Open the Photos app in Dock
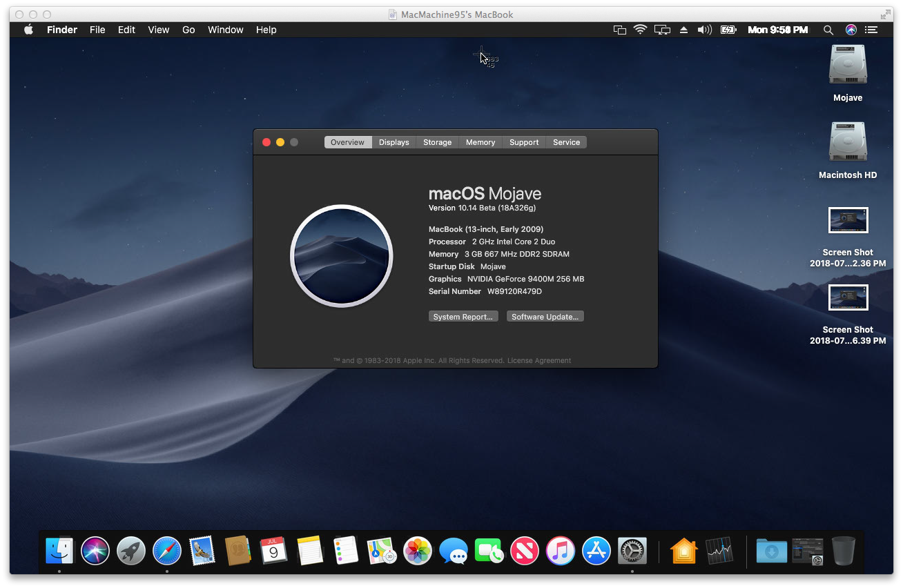This screenshot has height=588, width=903. (x=418, y=551)
